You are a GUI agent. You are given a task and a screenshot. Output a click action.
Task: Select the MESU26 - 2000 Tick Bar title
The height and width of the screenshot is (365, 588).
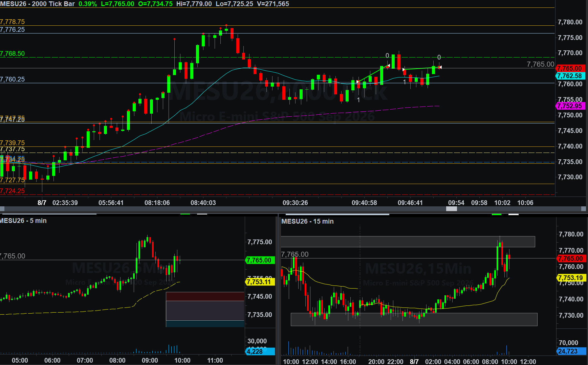pyautogui.click(x=37, y=4)
